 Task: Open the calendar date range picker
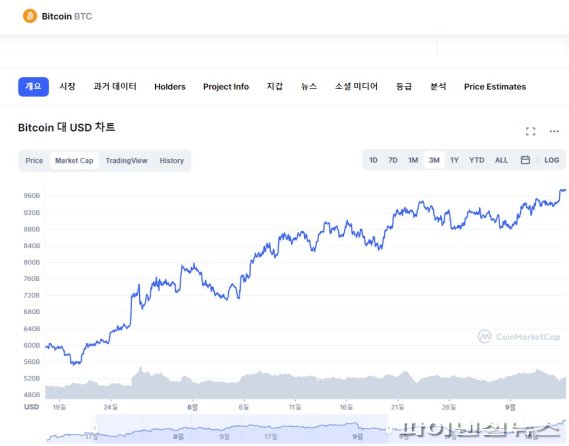point(525,160)
